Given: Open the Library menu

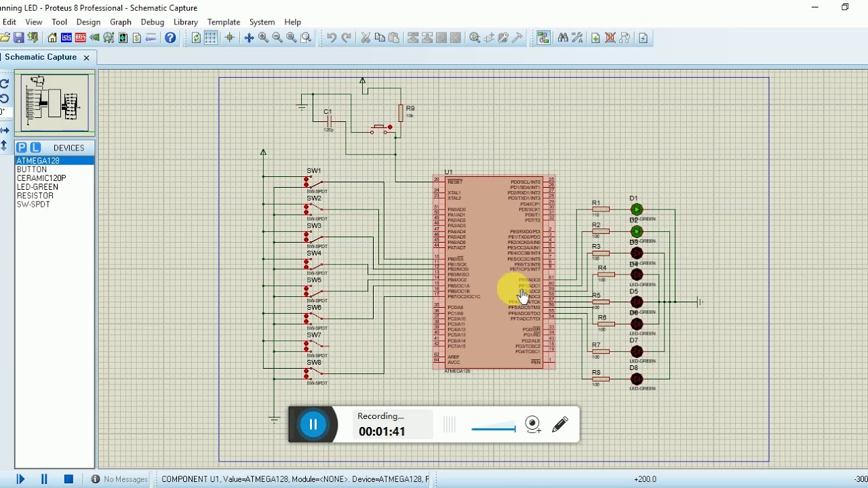Looking at the screenshot, I should click(186, 22).
